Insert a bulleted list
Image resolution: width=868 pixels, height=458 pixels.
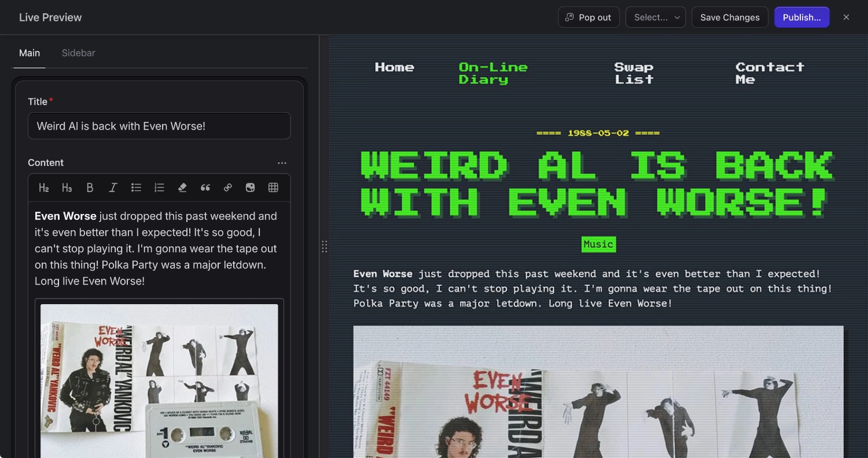136,187
